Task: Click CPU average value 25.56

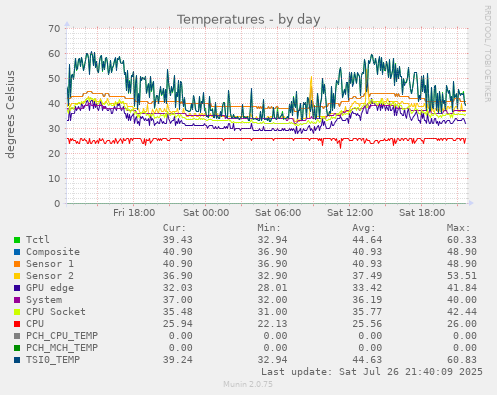Action: tap(367, 324)
